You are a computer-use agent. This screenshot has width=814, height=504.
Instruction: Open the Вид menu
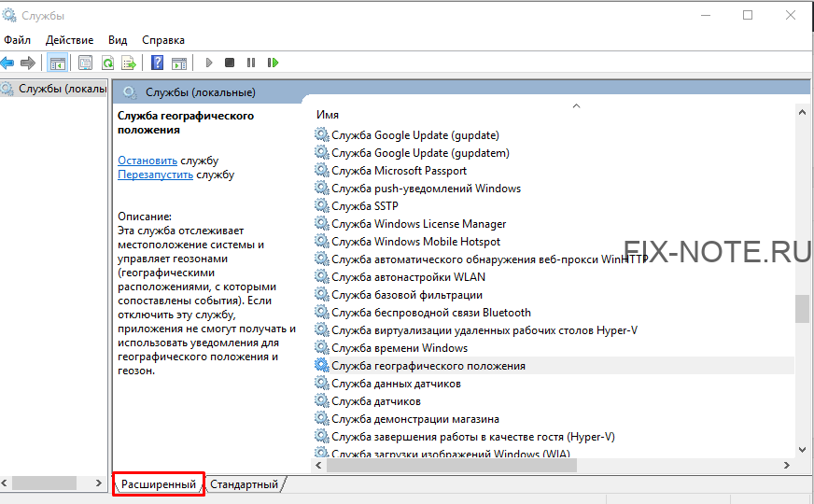point(118,40)
